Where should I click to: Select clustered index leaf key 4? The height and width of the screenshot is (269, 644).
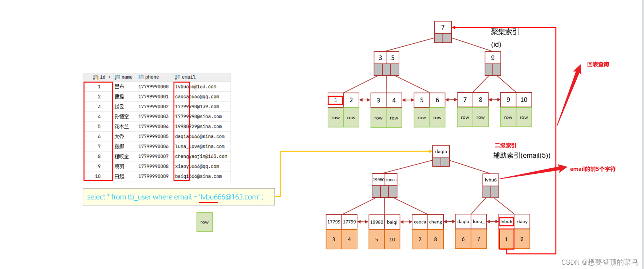tap(394, 100)
